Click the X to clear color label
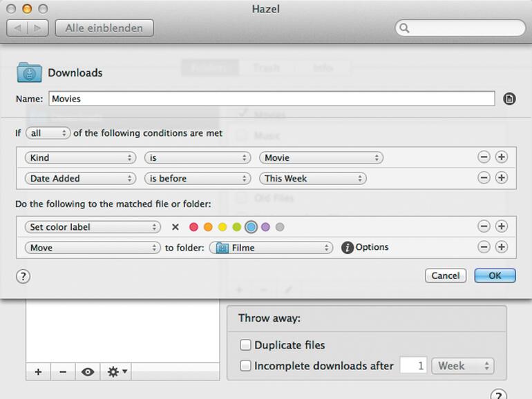This screenshot has width=532, height=399. [x=175, y=227]
